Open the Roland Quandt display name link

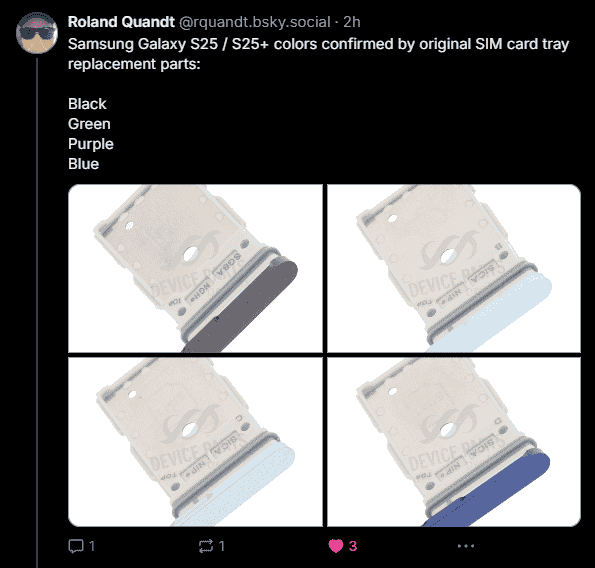121,22
